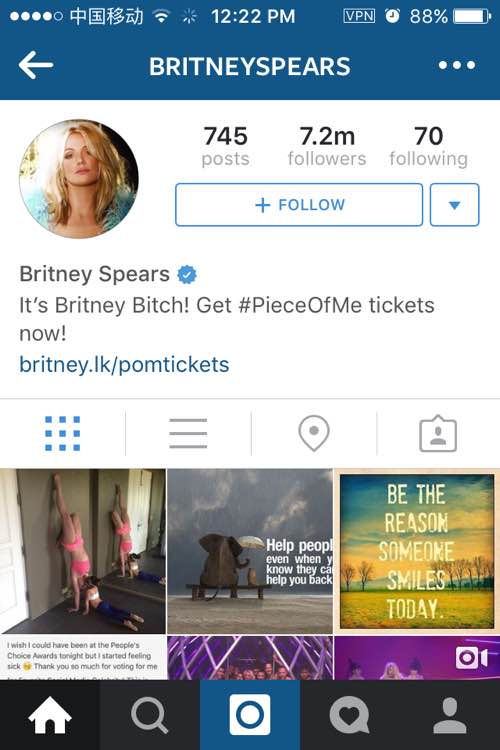Follow Britney Spears button
Screen dimensions: 500x750
click(299, 205)
